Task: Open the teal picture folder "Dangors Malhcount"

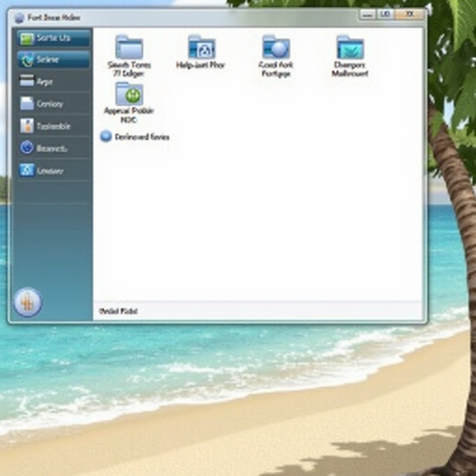Action: 350,48
